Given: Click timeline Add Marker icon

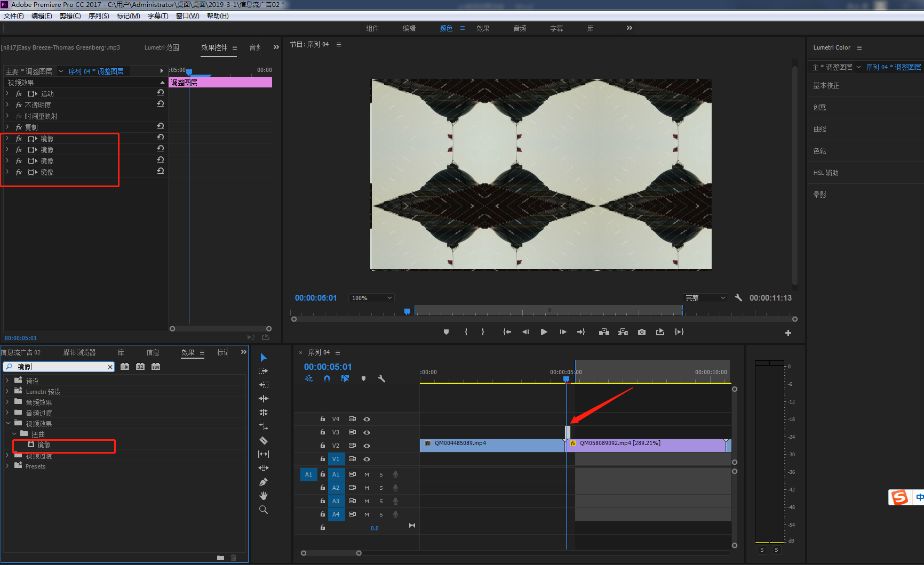Looking at the screenshot, I should (x=363, y=378).
